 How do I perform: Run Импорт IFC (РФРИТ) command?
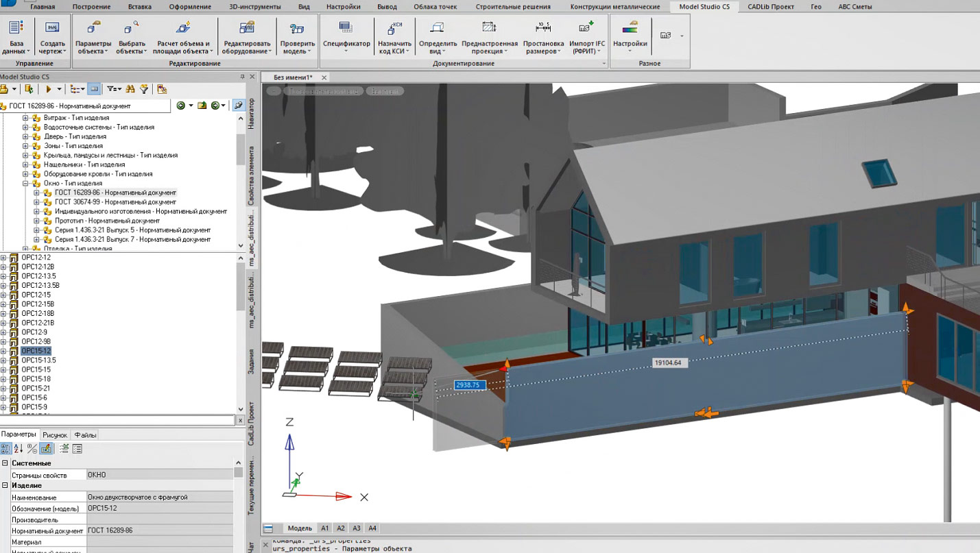(586, 37)
